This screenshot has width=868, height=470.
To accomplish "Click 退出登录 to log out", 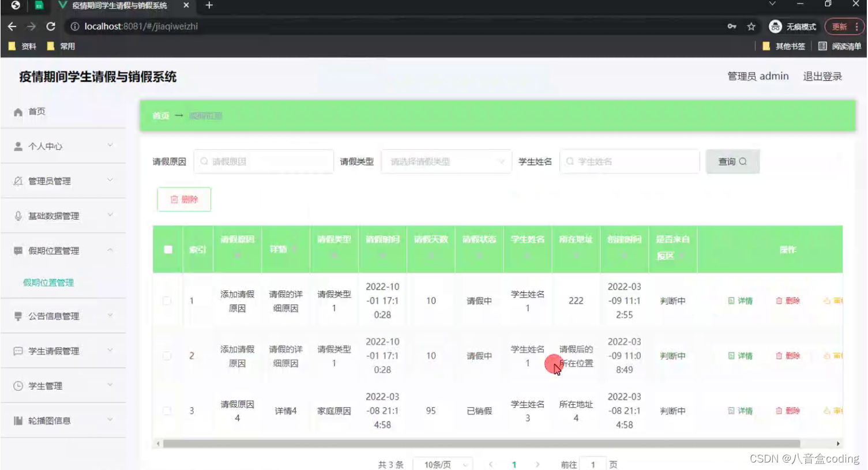I will (822, 76).
